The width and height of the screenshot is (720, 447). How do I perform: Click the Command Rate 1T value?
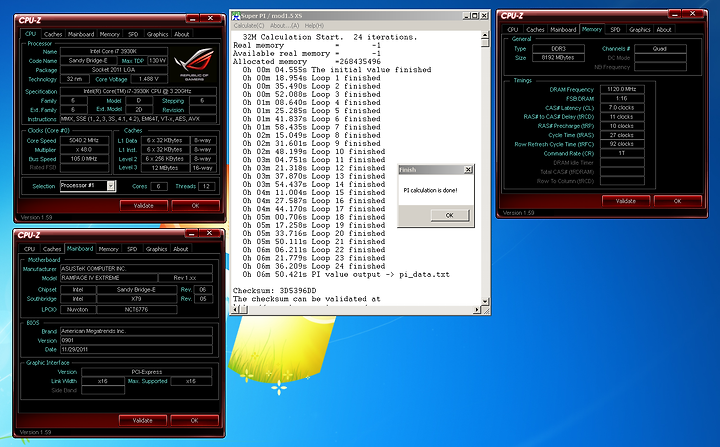(x=622, y=153)
